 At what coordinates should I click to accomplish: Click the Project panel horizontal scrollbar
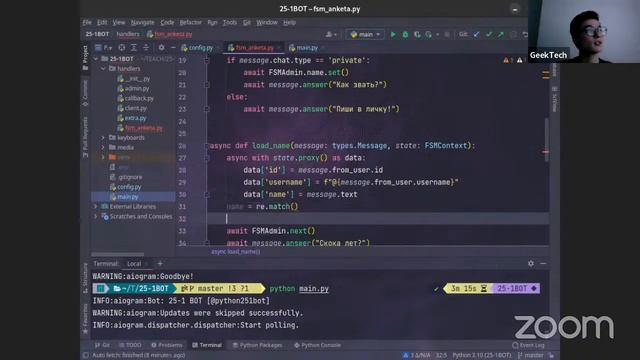point(118,255)
